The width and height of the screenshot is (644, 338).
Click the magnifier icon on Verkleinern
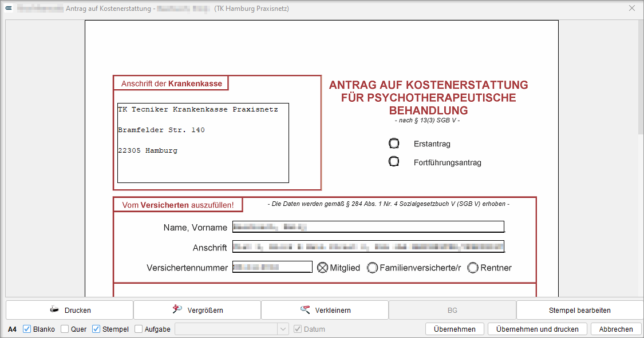(x=305, y=310)
